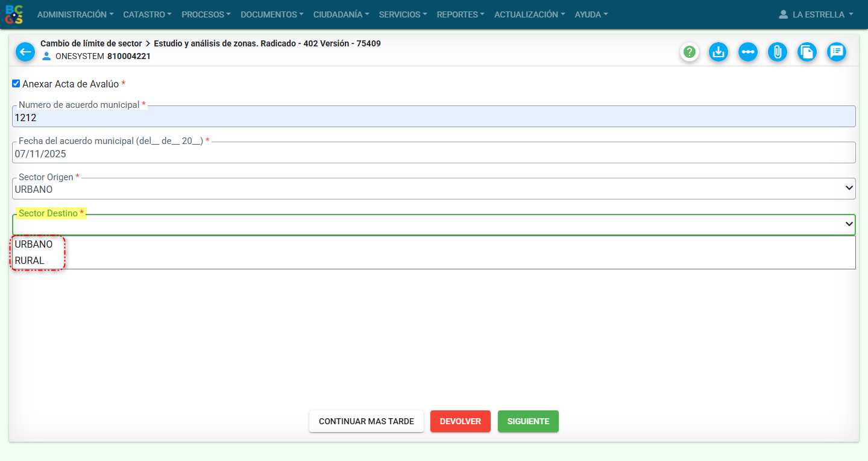Open the three-dots workflow icon
This screenshot has height=461, width=868.
748,52
